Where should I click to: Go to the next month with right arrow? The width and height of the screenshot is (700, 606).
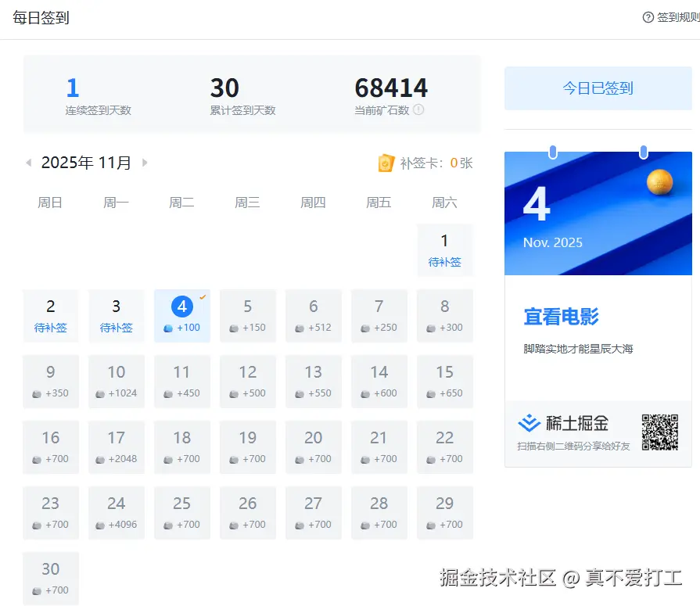point(145,162)
